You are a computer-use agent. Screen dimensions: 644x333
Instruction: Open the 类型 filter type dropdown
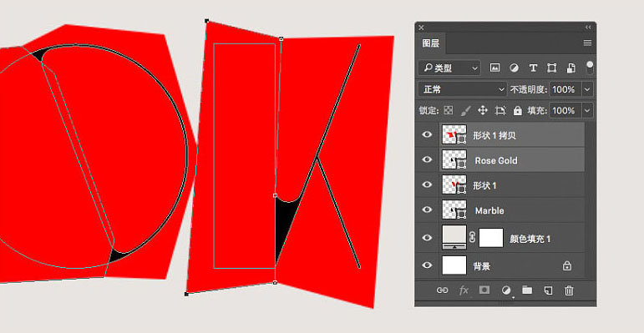coord(449,68)
